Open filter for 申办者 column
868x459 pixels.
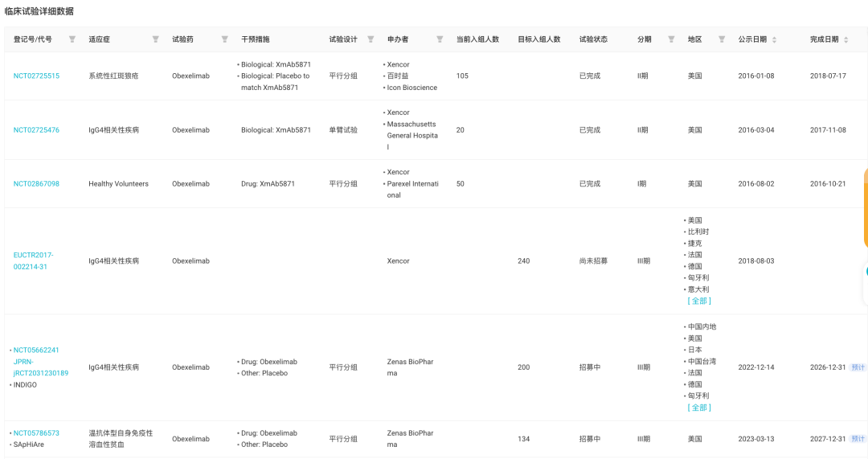point(440,39)
